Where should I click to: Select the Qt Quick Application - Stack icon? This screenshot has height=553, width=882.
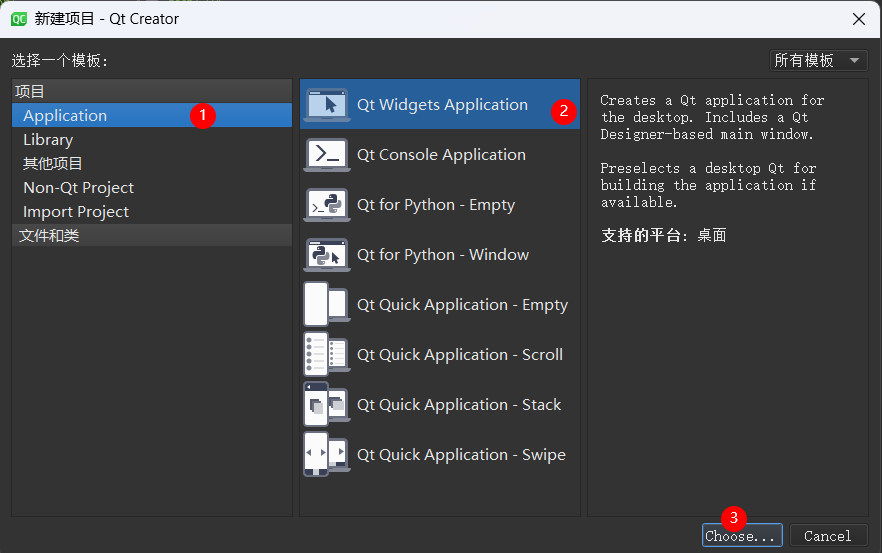click(x=327, y=405)
